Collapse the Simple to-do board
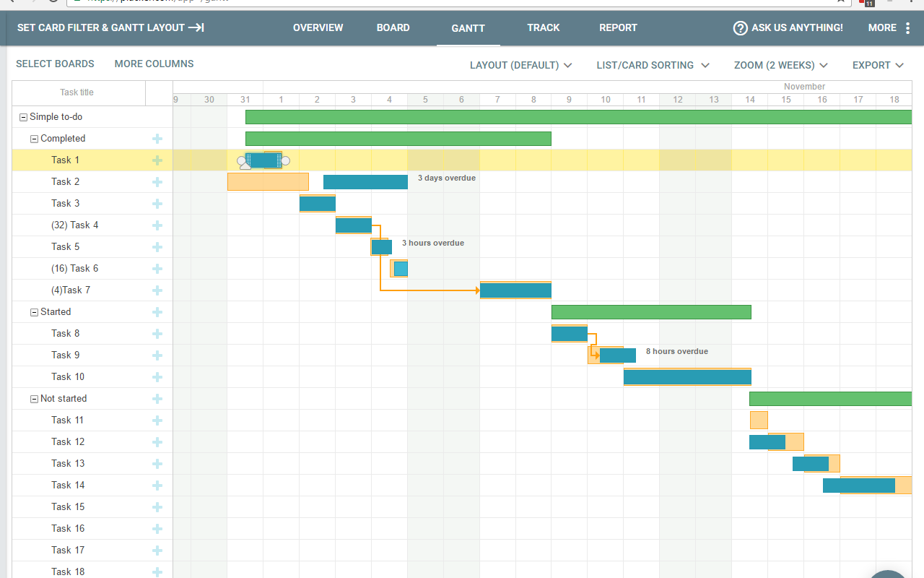The image size is (924, 578). pyautogui.click(x=23, y=117)
